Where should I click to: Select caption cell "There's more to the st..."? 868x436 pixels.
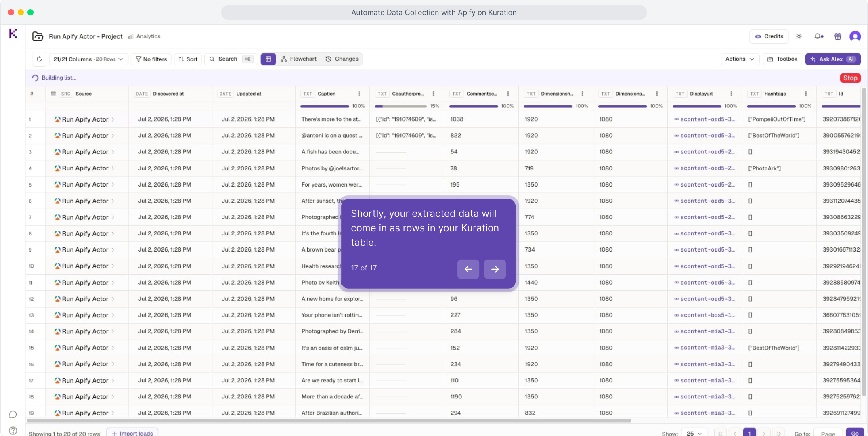(331, 119)
